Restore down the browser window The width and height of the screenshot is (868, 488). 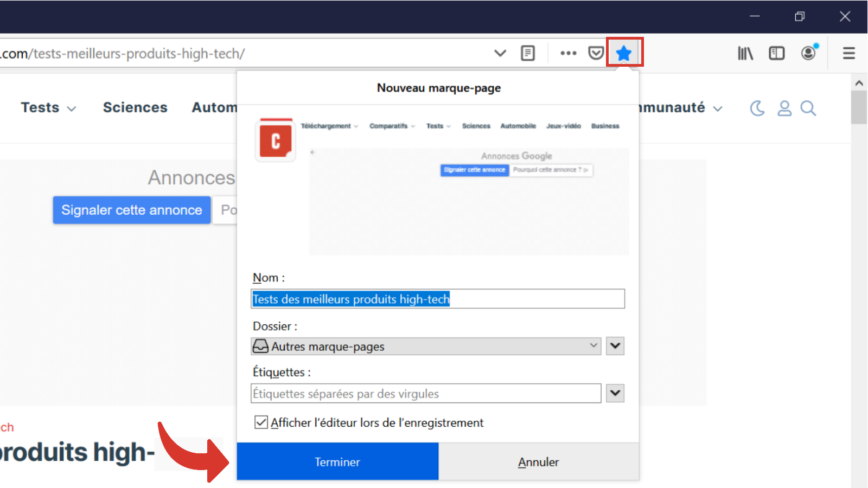(800, 16)
